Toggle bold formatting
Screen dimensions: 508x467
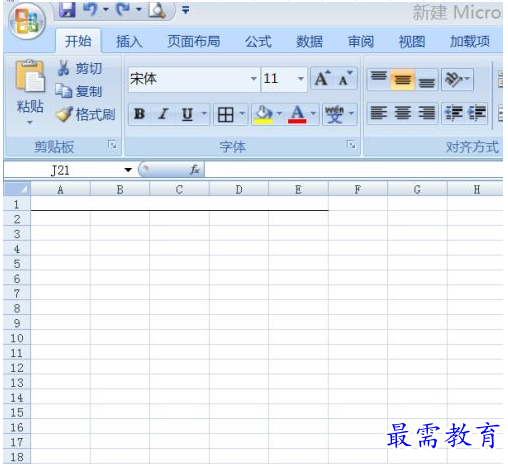point(140,114)
